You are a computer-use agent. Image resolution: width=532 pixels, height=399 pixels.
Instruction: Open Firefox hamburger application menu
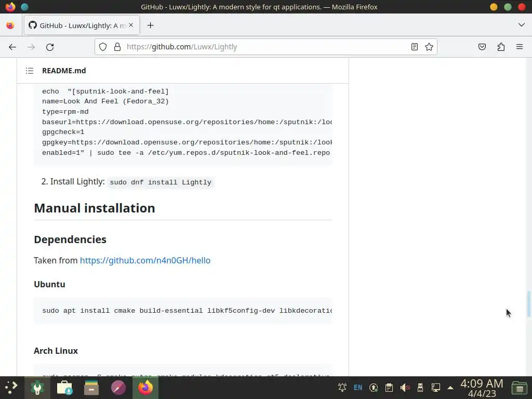tap(520, 47)
